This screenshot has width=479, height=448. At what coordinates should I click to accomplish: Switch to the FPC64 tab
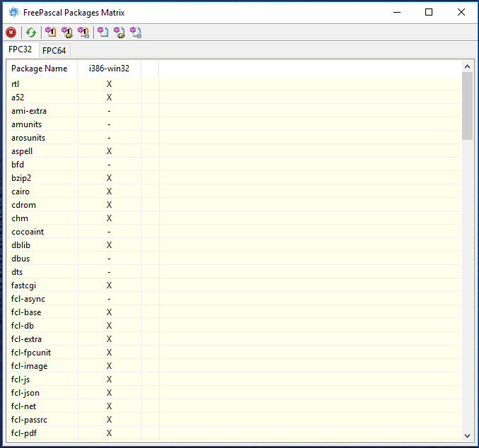[54, 50]
